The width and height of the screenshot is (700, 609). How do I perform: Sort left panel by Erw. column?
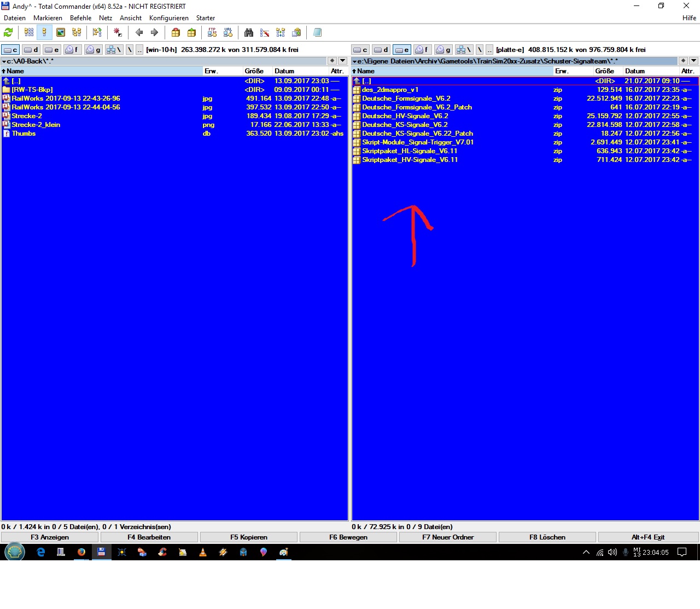tap(222, 71)
